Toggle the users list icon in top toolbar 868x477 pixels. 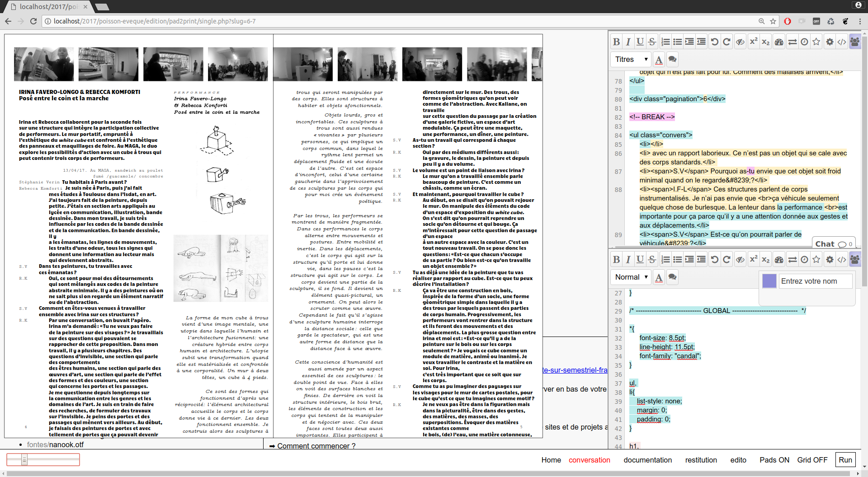coord(854,42)
